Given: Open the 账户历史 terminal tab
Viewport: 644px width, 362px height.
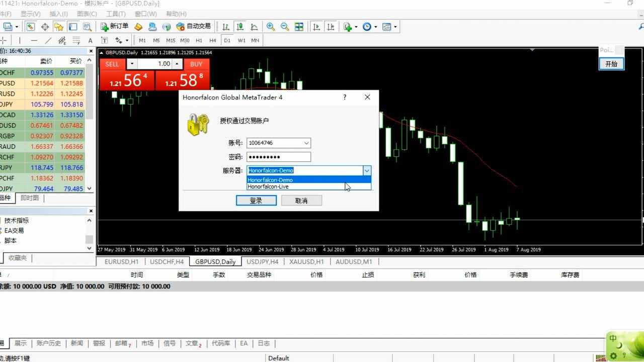Looking at the screenshot, I should [49, 343].
